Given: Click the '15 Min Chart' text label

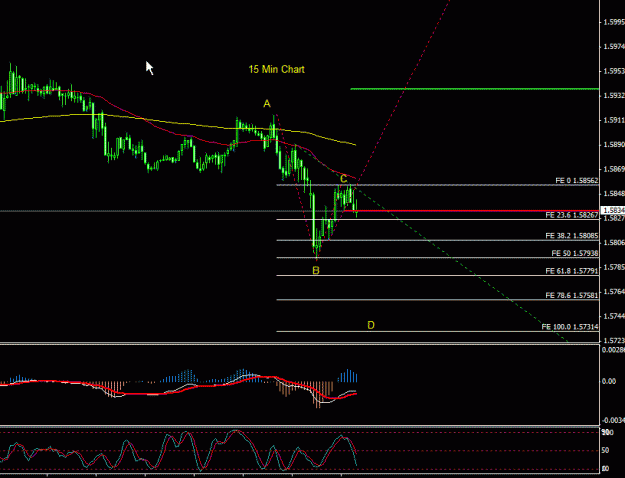Looking at the screenshot, I should 276,69.
